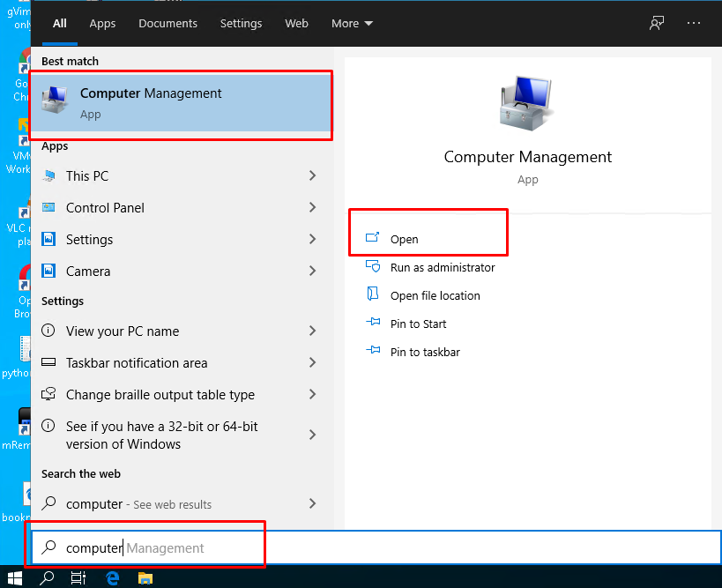
Task: Click the braille output table icon
Action: coord(48,394)
